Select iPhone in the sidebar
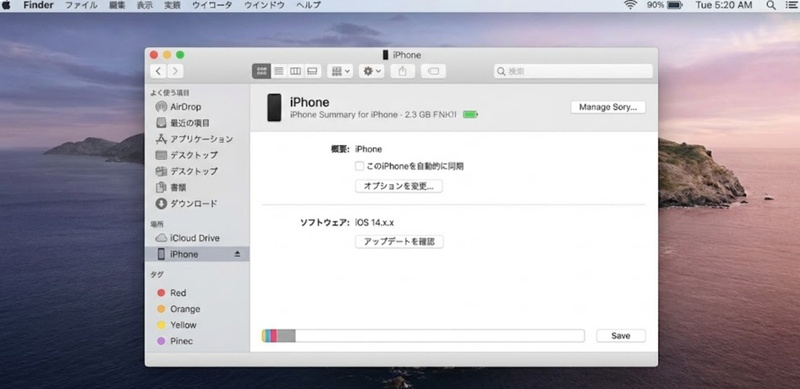The width and height of the screenshot is (800, 389). pos(197,254)
